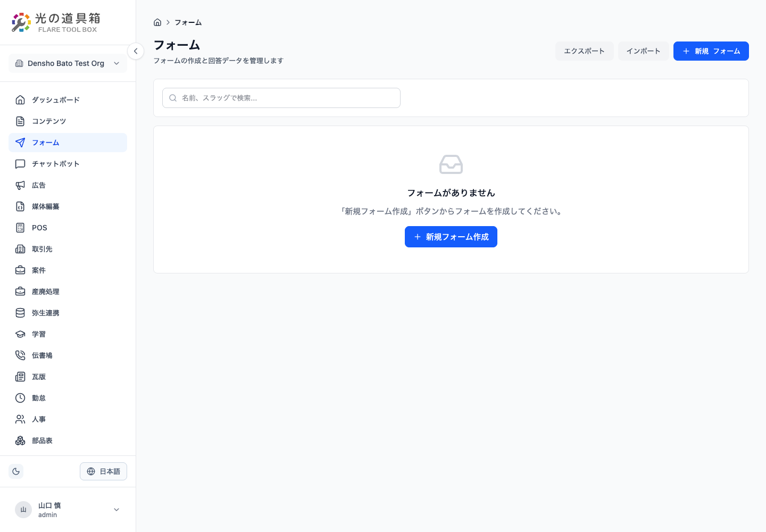The width and height of the screenshot is (766, 532).
Task: Click the フォーム paper-plane icon
Action: point(20,143)
